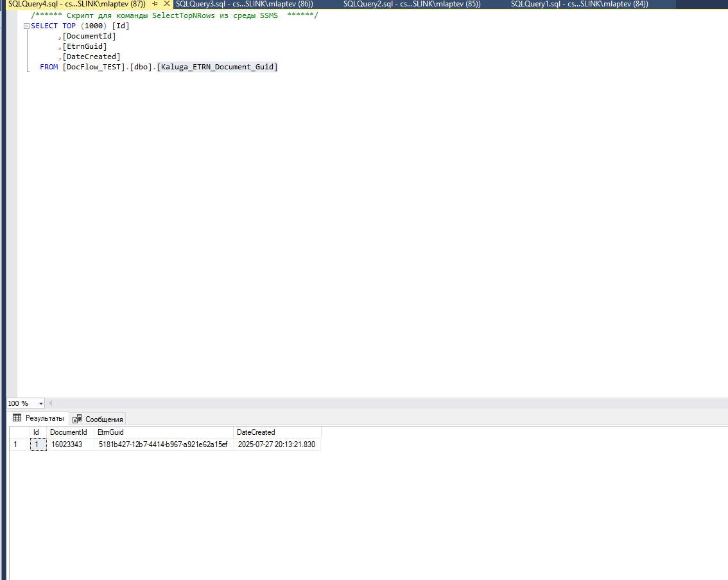Click the [Kaluga_ETRN_Document_Guid] table name

pyautogui.click(x=217, y=67)
